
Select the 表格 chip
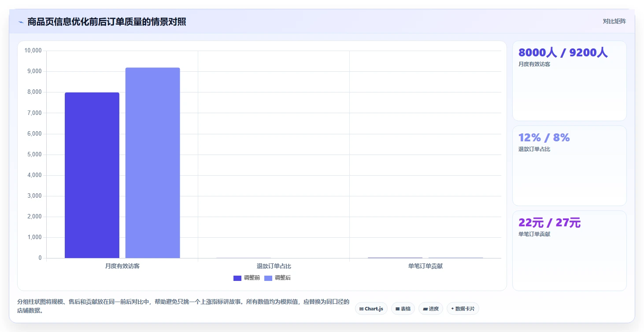(x=403, y=309)
